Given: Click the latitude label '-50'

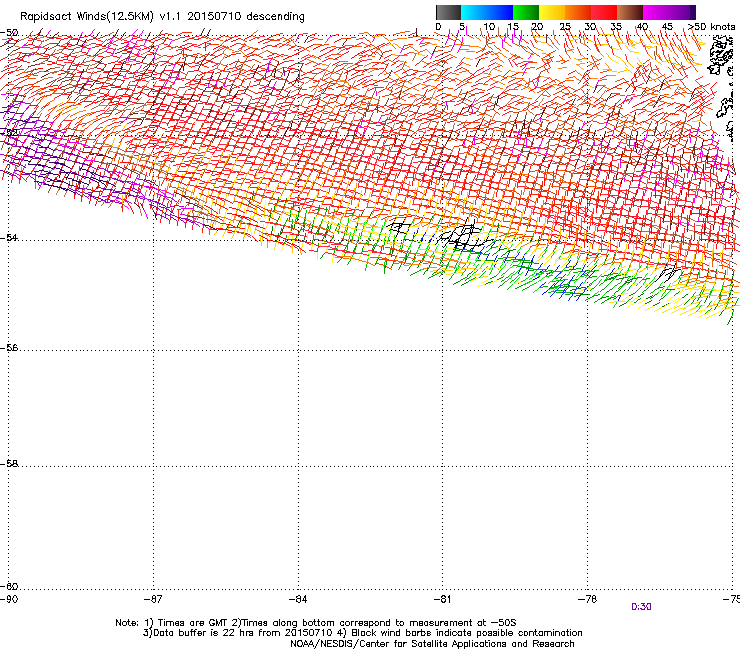Looking at the screenshot, I should pos(9,33).
